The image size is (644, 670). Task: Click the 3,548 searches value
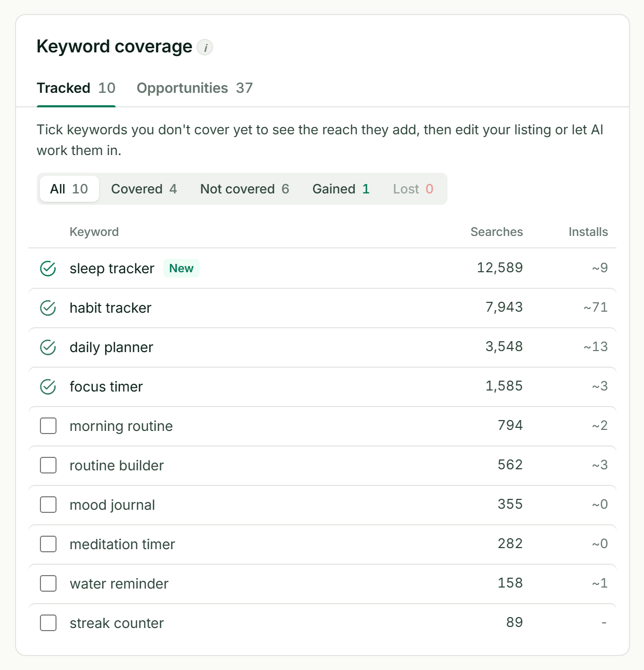pyautogui.click(x=504, y=346)
